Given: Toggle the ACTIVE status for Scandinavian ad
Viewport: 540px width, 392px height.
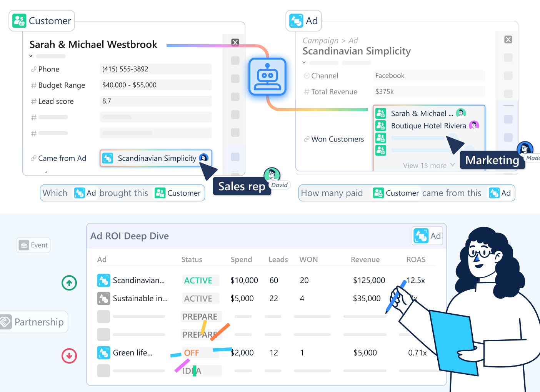Looking at the screenshot, I should 198,281.
